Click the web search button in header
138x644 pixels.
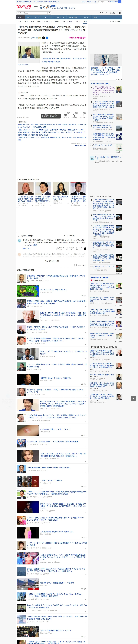coord(120,2)
